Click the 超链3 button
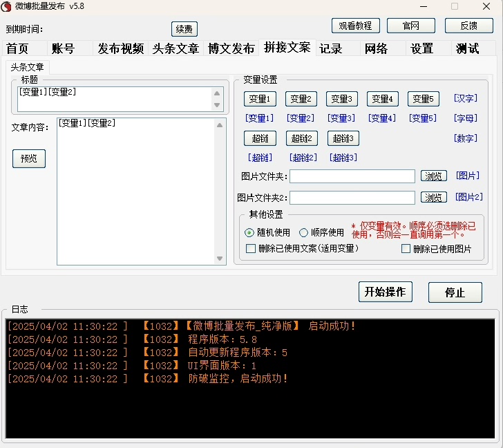Image resolution: width=503 pixels, height=448 pixels. (x=343, y=138)
